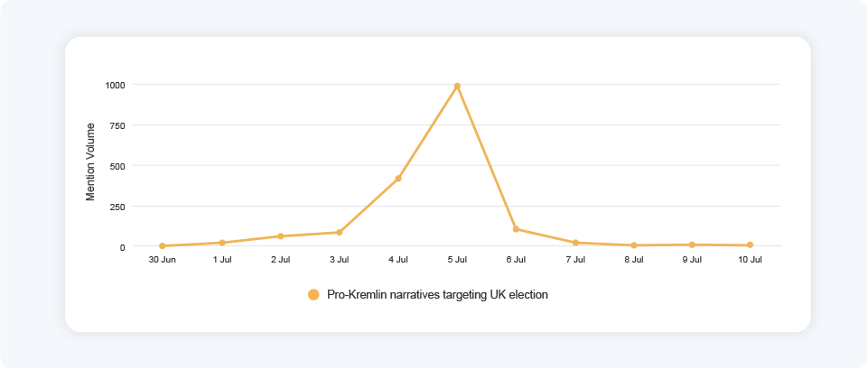Click the 10 Jul data point
The image size is (868, 369).
[750, 245]
